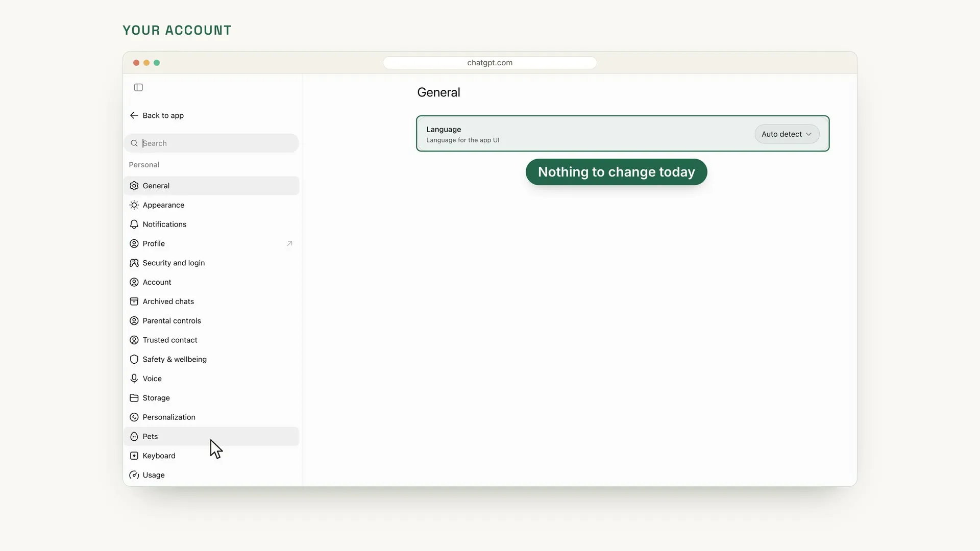
Task: Open Archived chats section
Action: tap(211, 302)
